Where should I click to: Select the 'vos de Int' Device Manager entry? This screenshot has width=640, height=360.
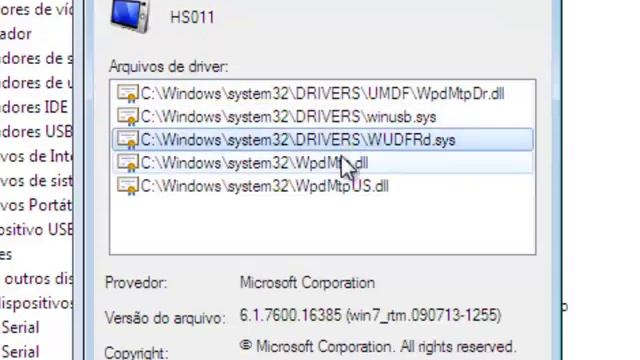[x=36, y=156]
